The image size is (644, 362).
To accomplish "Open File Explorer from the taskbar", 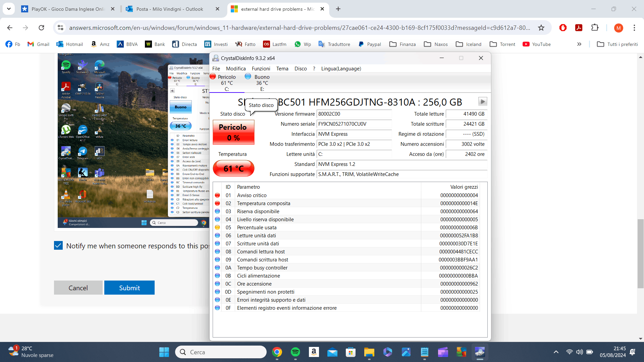I will pos(369,352).
